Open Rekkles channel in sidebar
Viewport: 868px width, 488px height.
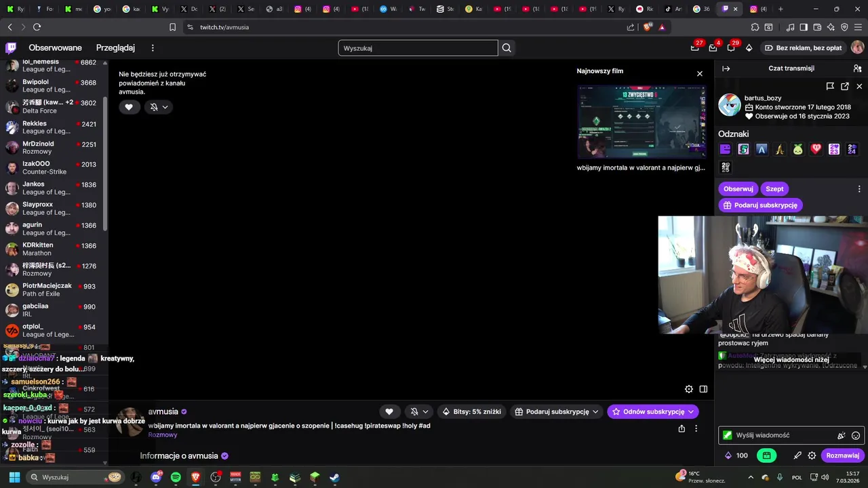point(53,127)
